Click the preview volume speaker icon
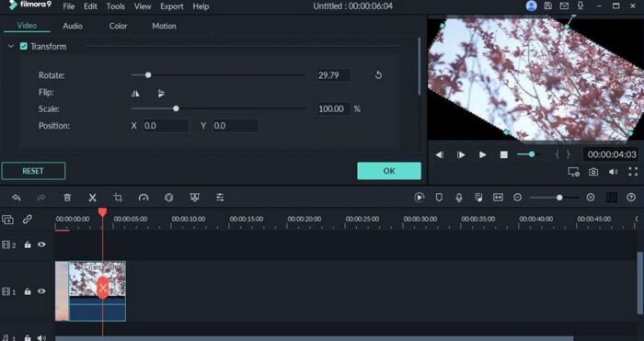The image size is (644, 341). (x=614, y=172)
